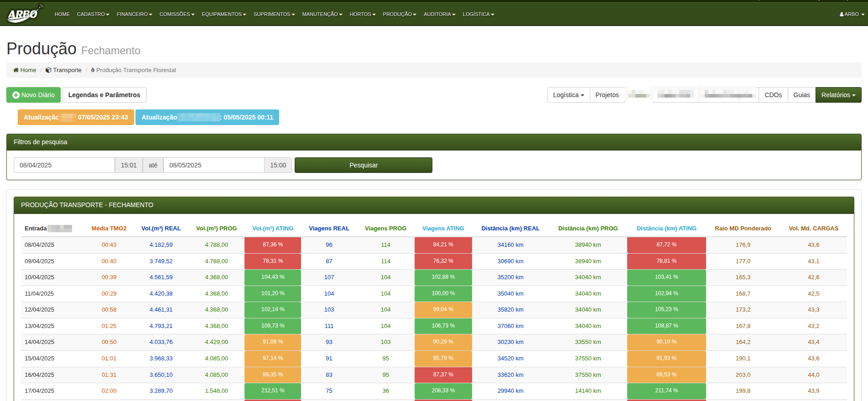868x401 pixels.
Task: Click the start date field 08/04/2025
Action: (64, 165)
